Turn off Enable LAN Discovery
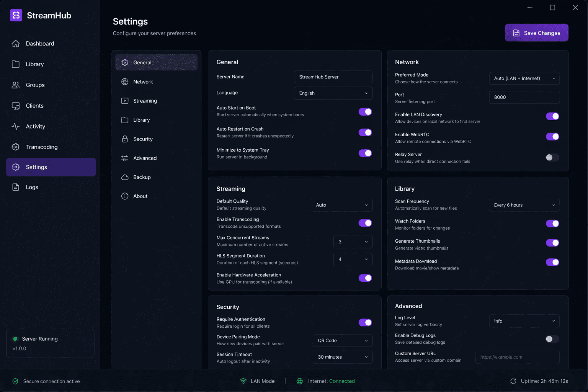This screenshot has height=392, width=588. [x=552, y=116]
